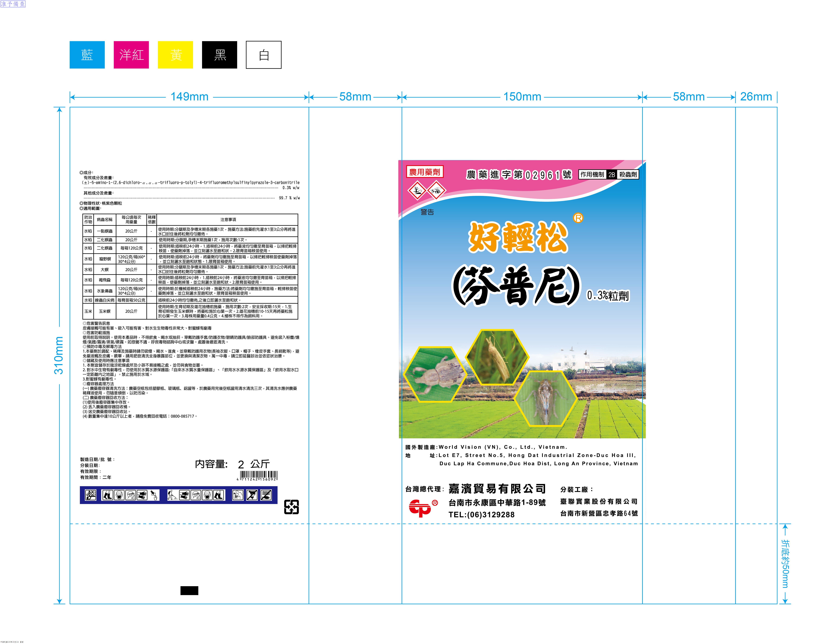This screenshot has height=644, width=834.
Task: Click the 玉米螟 table cell
Action: (x=105, y=311)
